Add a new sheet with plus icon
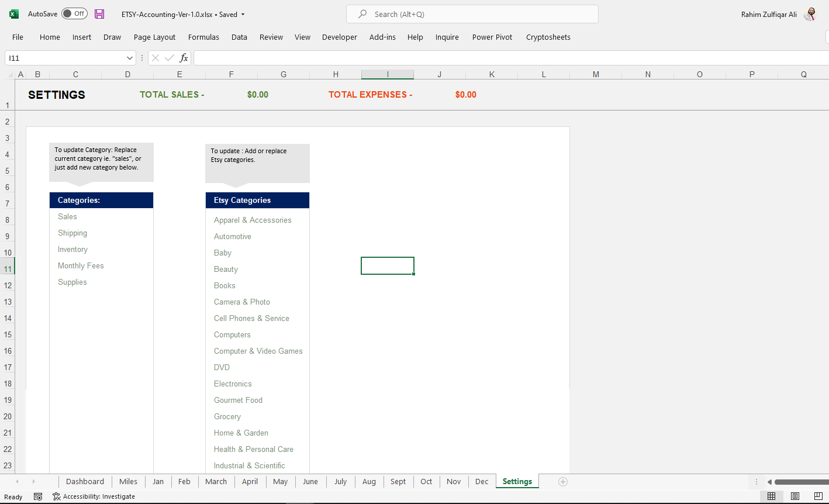This screenshot has width=829, height=504. [x=563, y=481]
